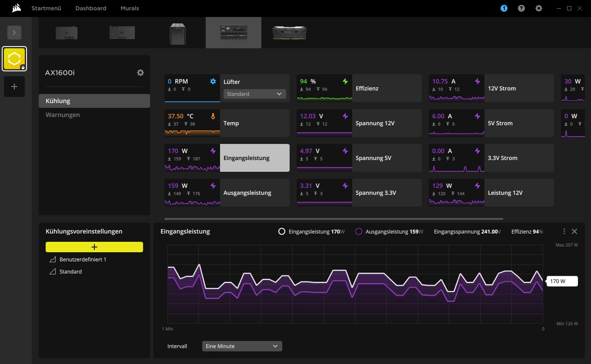Click the Max 207 W label
Image resolution: width=591 pixels, height=364 pixels.
coord(567,245)
